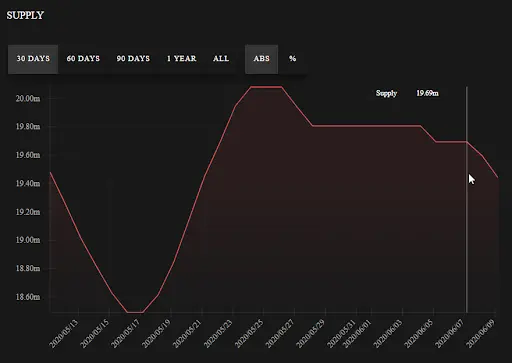Click the 19.20m y-axis label
The width and height of the screenshot is (512, 363).
28,212
